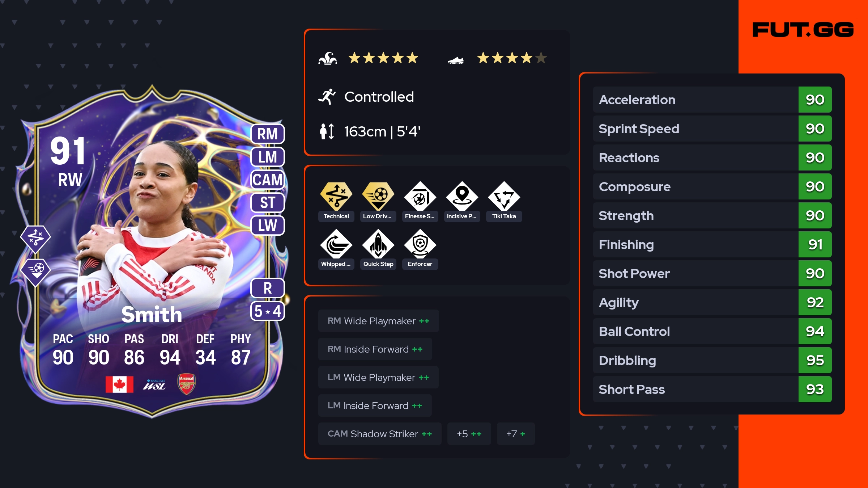Screen dimensions: 868x488
Task: Select the Low Driven shot playstyle icon
Action: 378,196
